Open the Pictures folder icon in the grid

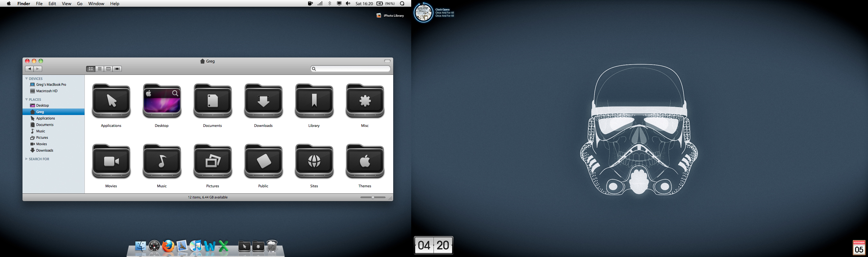click(213, 161)
